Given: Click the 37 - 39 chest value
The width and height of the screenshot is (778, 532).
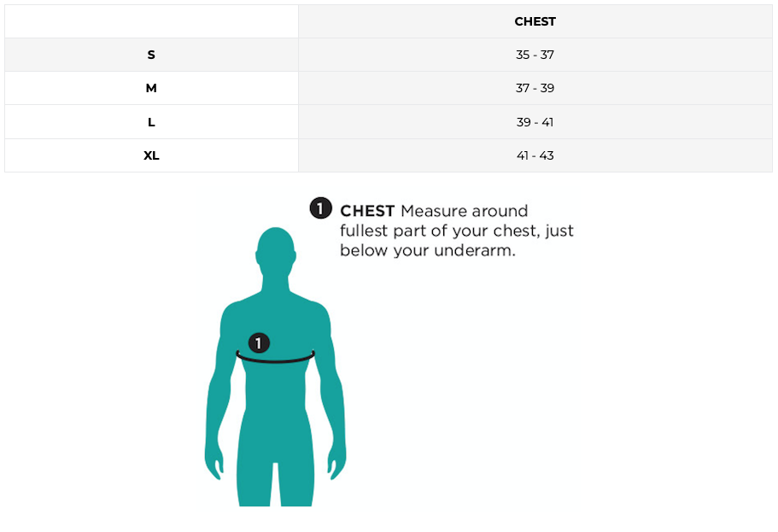Looking at the screenshot, I should (535, 88).
